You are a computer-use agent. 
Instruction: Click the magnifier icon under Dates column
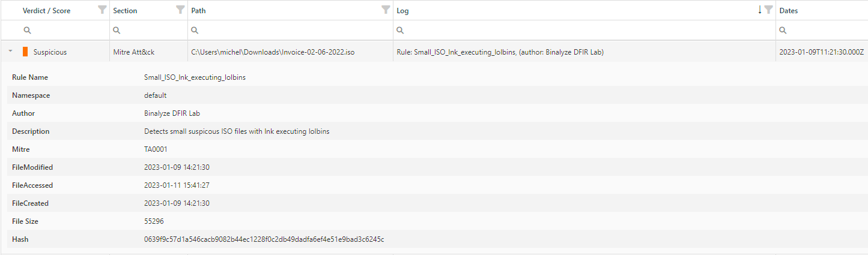(784, 30)
